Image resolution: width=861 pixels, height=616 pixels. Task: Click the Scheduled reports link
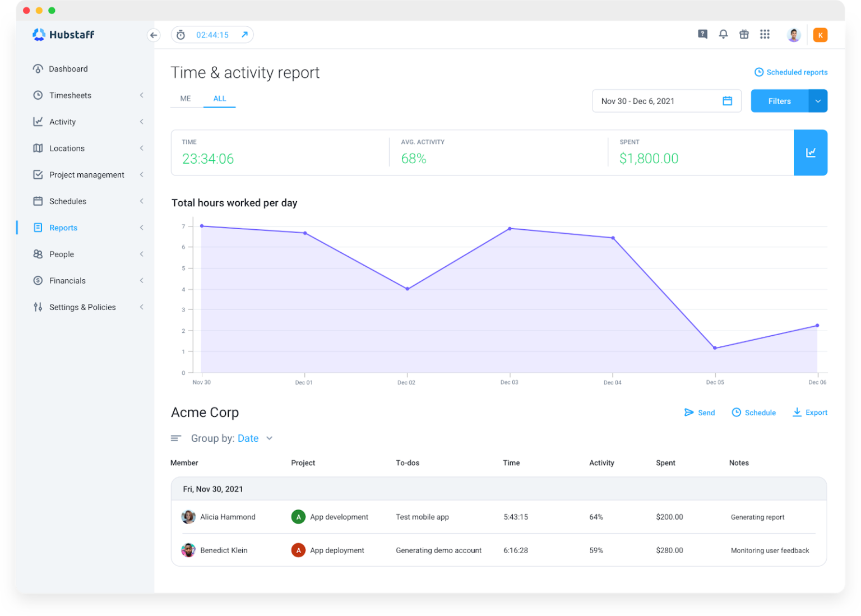(791, 72)
